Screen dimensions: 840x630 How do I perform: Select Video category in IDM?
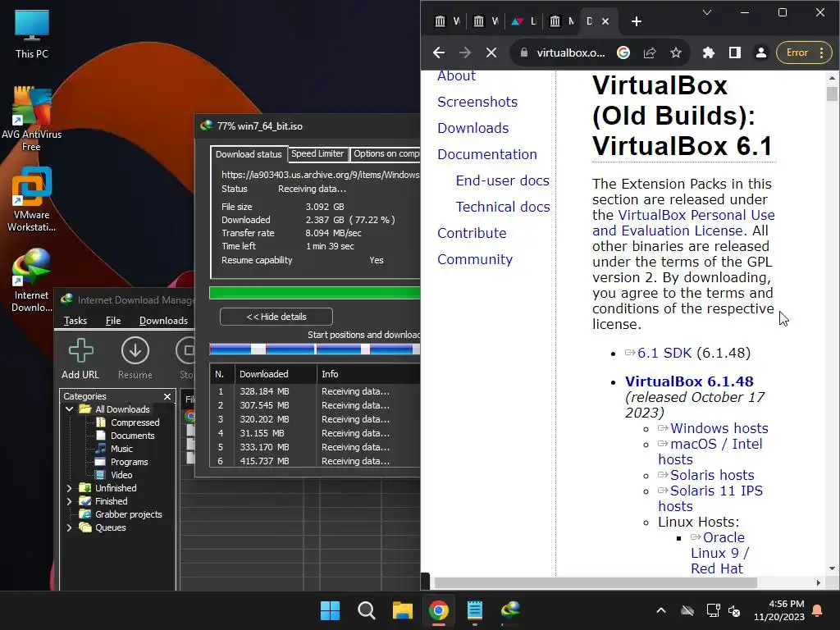point(121,475)
